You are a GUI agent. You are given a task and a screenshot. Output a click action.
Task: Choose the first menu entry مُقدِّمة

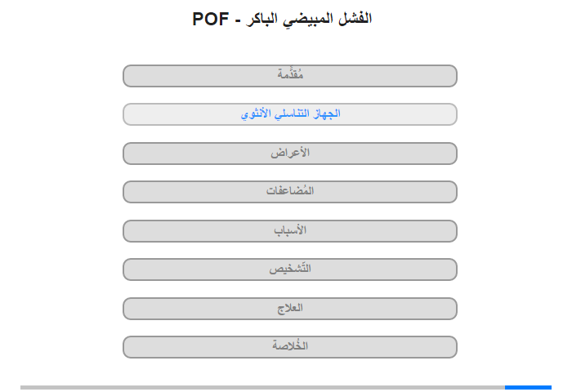pos(289,76)
